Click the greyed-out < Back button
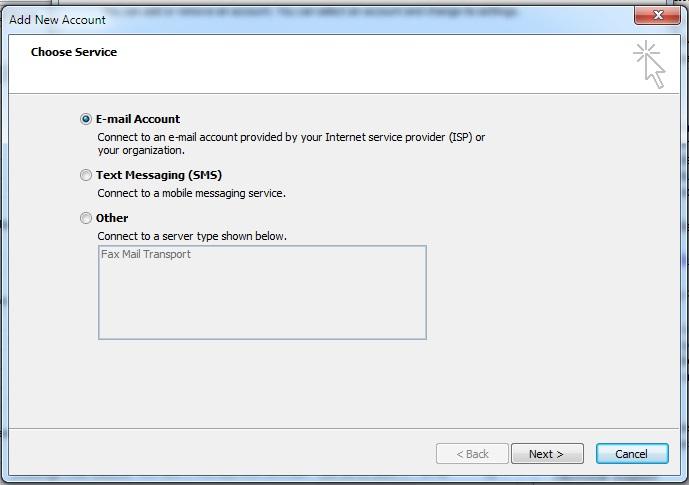689x485 pixels. [472, 454]
